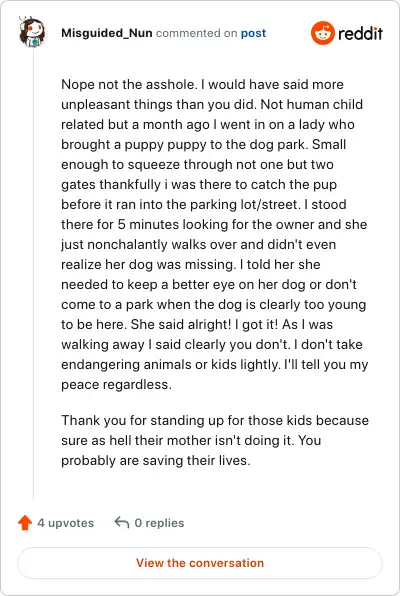This screenshot has width=400, height=596.
Task: Follow the blue "post" link
Action: pos(253,33)
